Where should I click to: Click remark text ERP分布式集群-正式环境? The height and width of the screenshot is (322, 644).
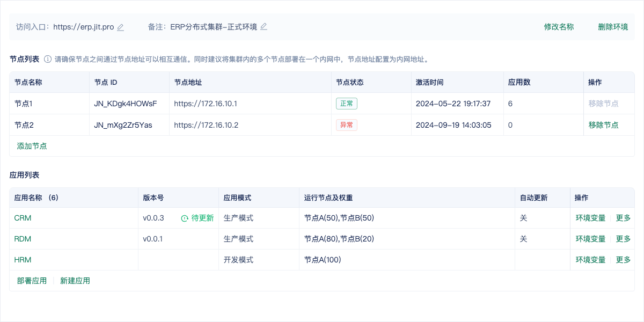pos(214,27)
